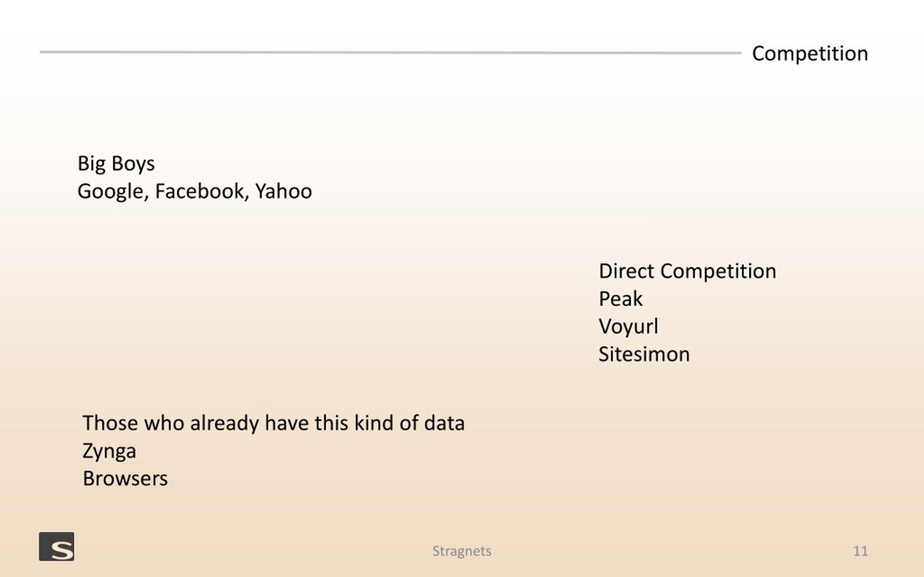Click the word 'Direct' in right heading
924x577 pixels.
tap(627, 271)
